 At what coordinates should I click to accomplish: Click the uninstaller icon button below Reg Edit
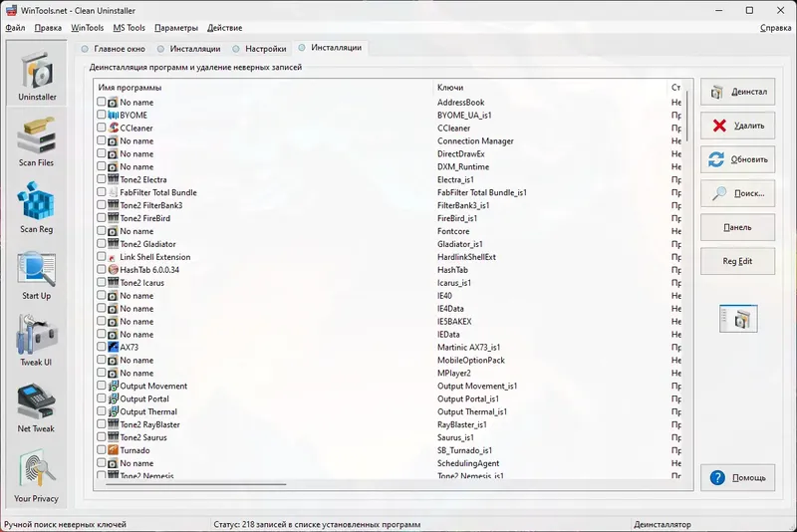coord(738,319)
